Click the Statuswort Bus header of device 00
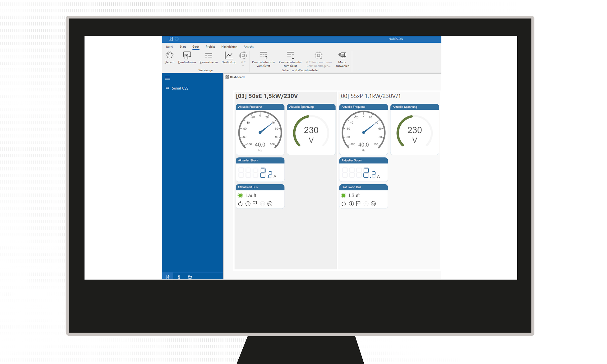The width and height of the screenshot is (607, 364). 364,187
